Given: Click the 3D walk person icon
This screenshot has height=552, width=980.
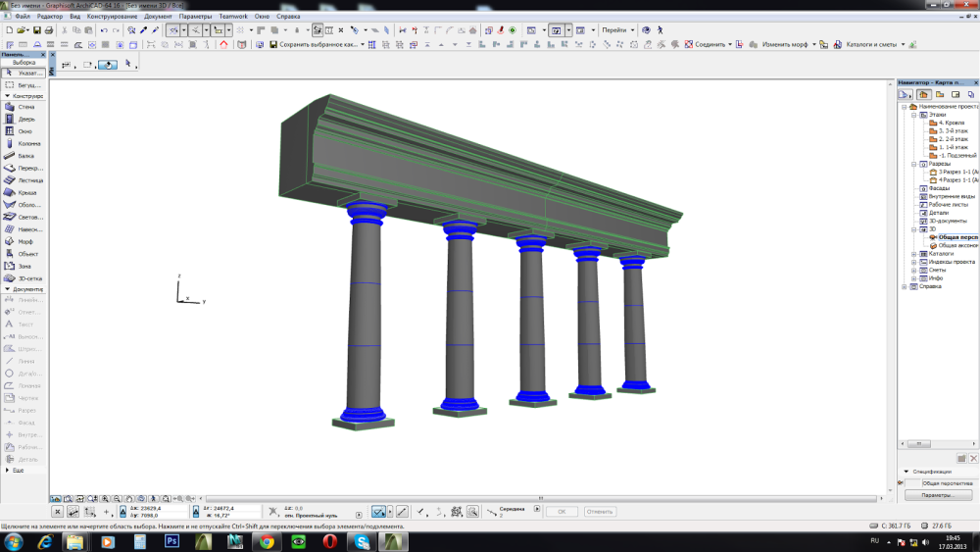Looking at the screenshot, I should click(660, 30).
